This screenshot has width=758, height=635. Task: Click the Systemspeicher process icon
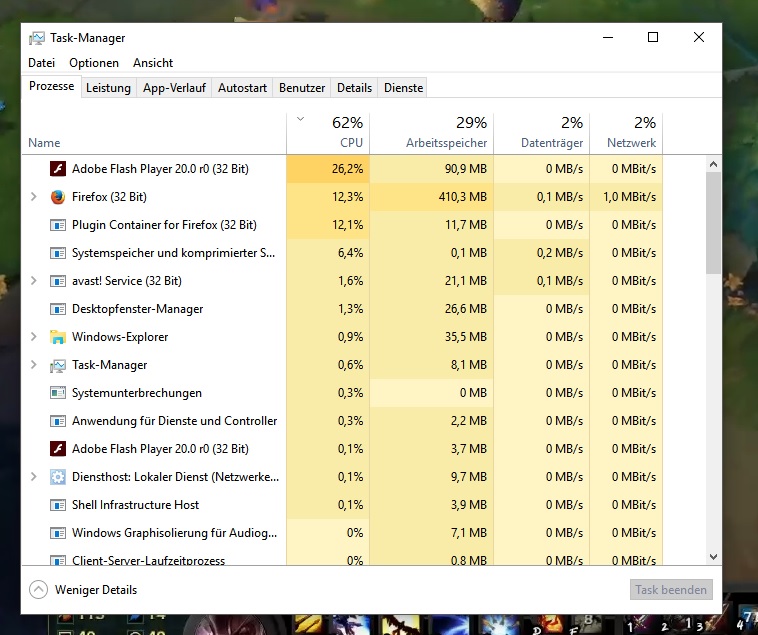[x=58, y=253]
